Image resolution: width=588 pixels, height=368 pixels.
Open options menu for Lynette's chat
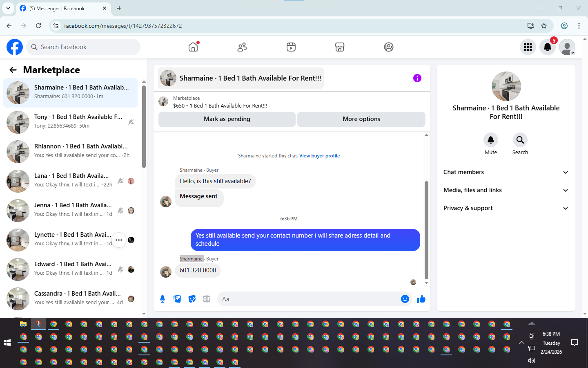[x=119, y=240]
